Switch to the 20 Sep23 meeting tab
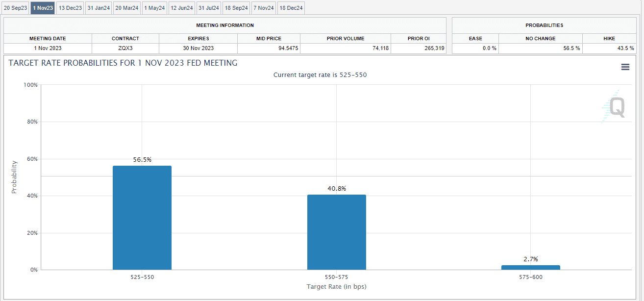 coord(15,8)
